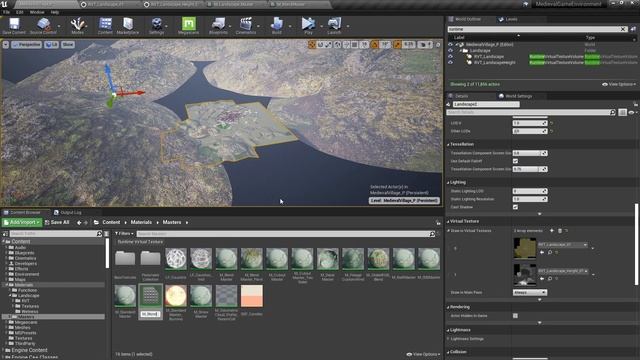Toggle the Use Default Falloff checkbox
The height and width of the screenshot is (360, 640).
pos(515,161)
